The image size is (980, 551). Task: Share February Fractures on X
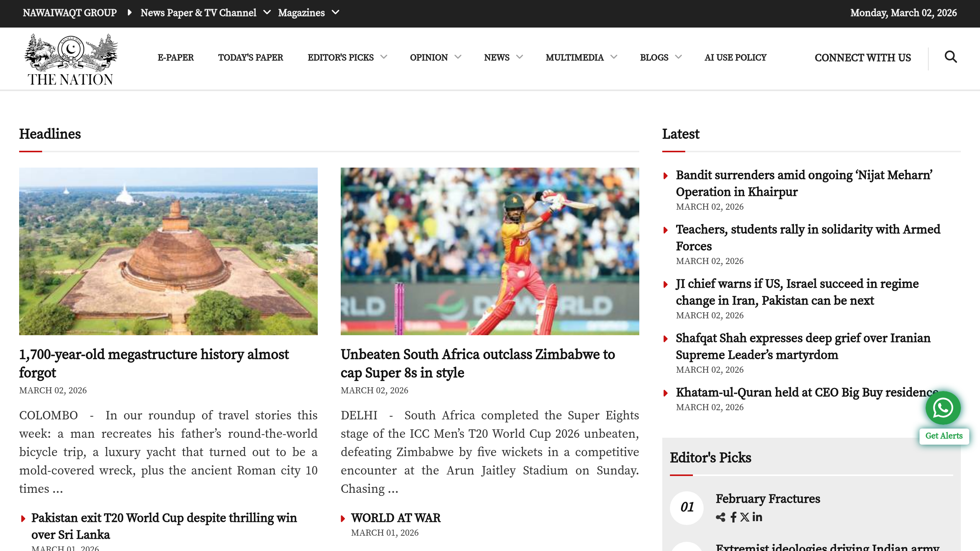pyautogui.click(x=745, y=517)
